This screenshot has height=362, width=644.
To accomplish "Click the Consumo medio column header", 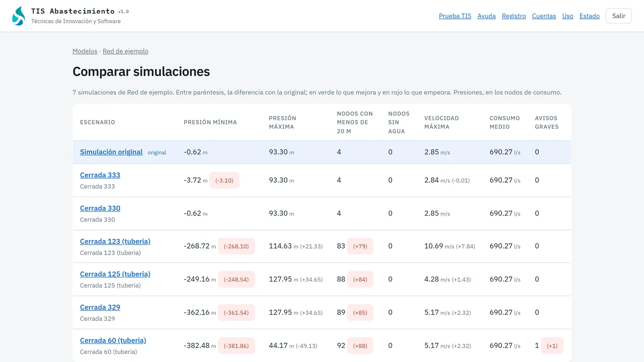I will 505,122.
